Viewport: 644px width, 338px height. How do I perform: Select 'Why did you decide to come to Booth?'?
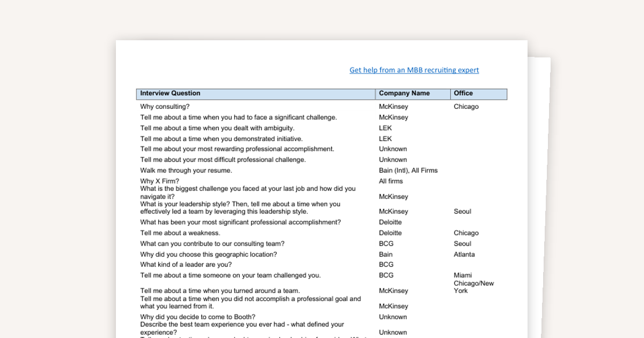[197, 317]
